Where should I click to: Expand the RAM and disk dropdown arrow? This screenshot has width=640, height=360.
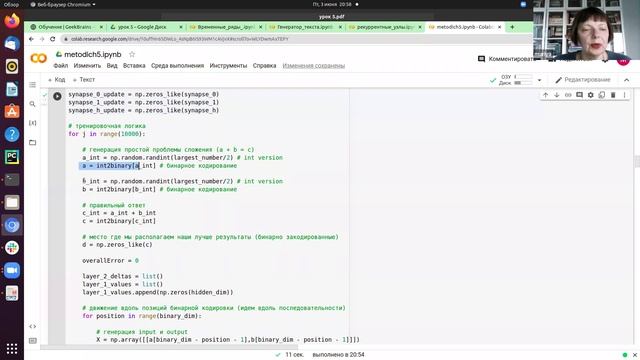[539, 80]
